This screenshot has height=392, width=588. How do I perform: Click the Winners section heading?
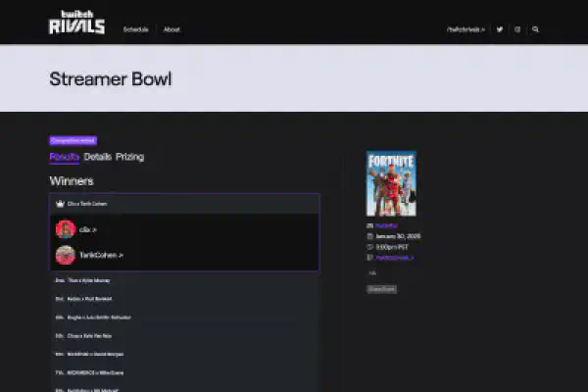[x=72, y=180]
